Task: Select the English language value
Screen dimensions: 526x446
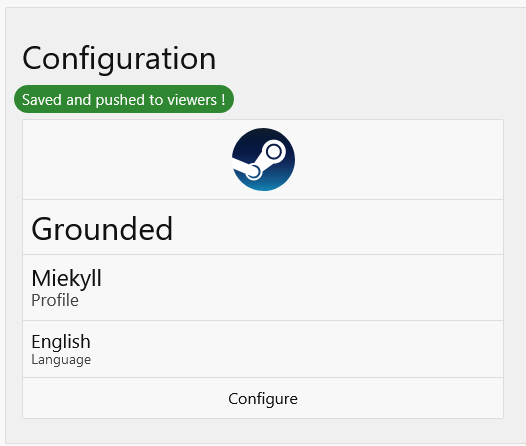Action: (x=61, y=342)
